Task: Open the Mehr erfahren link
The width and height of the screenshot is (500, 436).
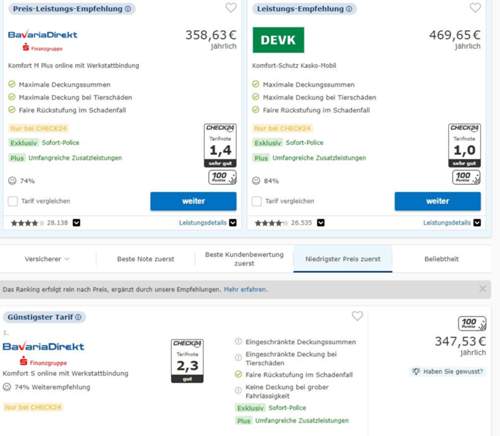Action: (x=245, y=289)
